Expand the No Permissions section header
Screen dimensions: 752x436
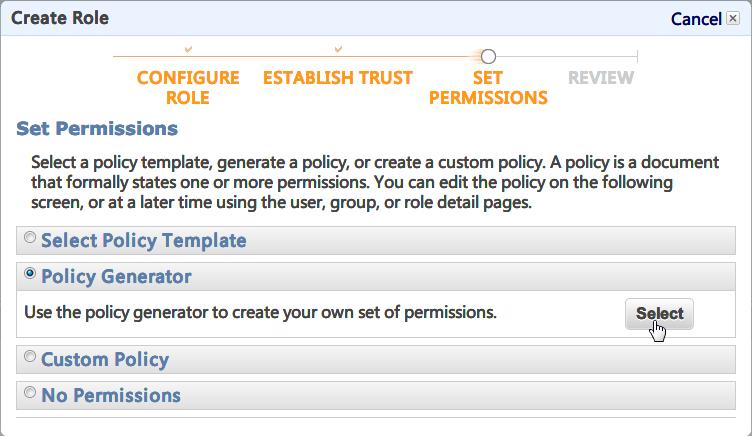click(111, 395)
